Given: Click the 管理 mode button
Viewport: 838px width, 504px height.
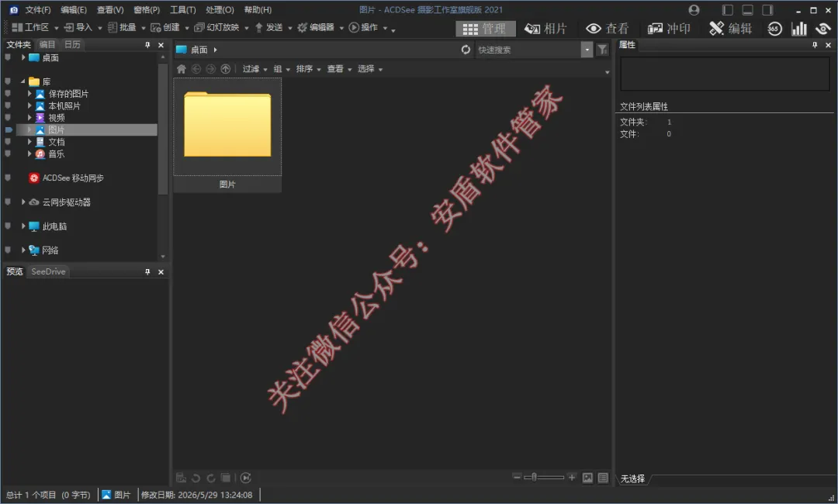Looking at the screenshot, I should [485, 29].
